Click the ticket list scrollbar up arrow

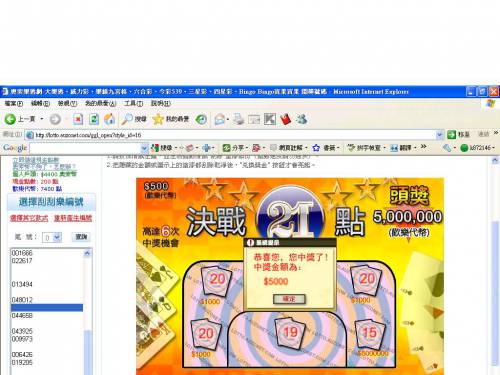click(87, 253)
